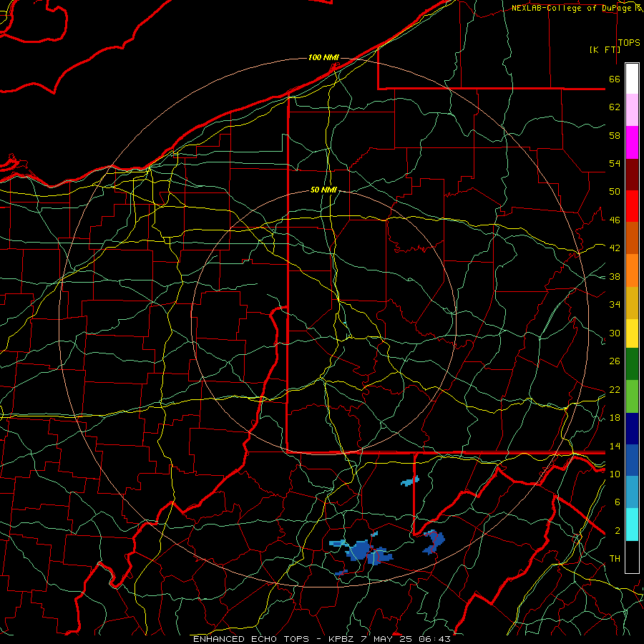Click the orange 42 kft legend swatch
Image resolution: width=644 pixels, height=644 pixels.
click(632, 270)
